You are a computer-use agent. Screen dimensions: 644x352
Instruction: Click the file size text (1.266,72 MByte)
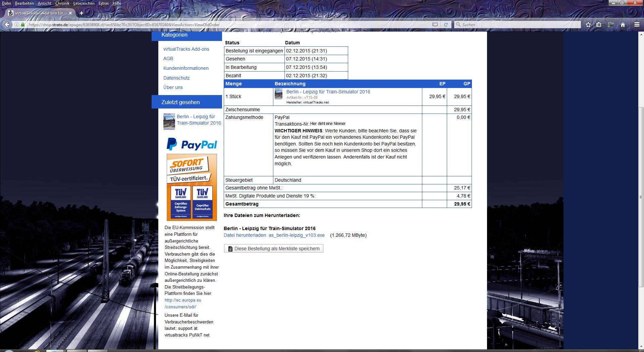[348, 235]
